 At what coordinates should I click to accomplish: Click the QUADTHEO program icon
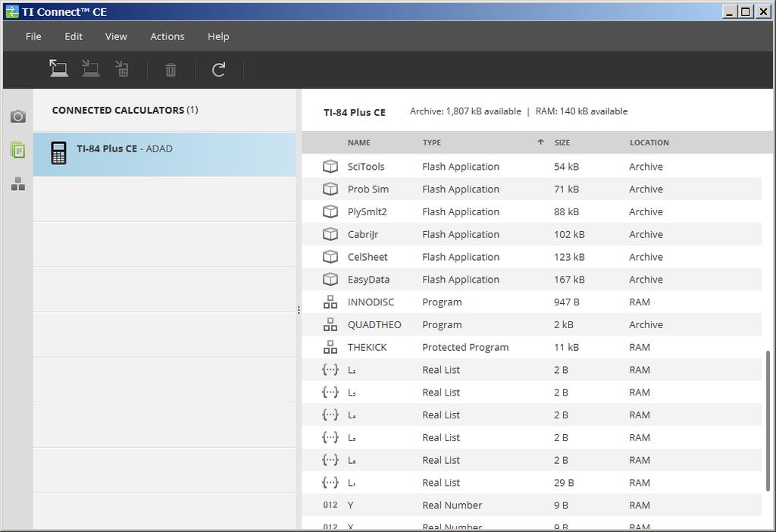point(330,324)
